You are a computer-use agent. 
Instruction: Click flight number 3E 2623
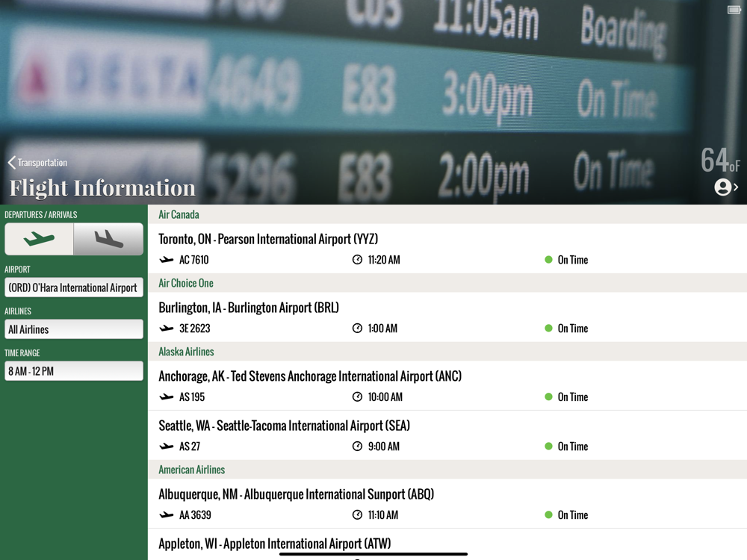click(x=194, y=329)
